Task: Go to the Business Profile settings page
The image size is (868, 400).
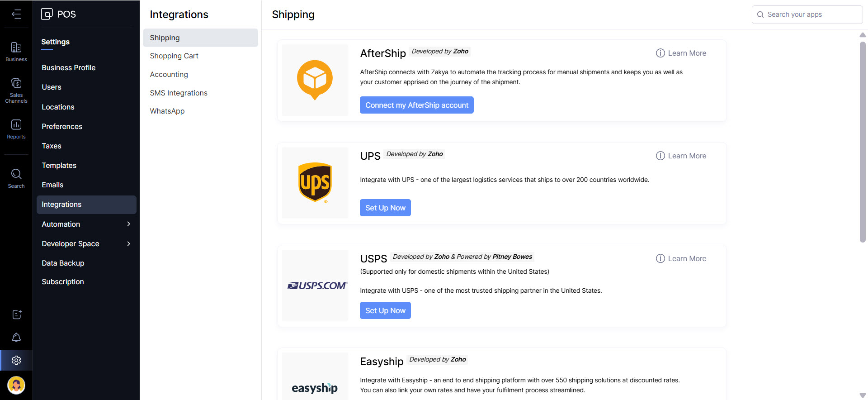Action: click(69, 68)
